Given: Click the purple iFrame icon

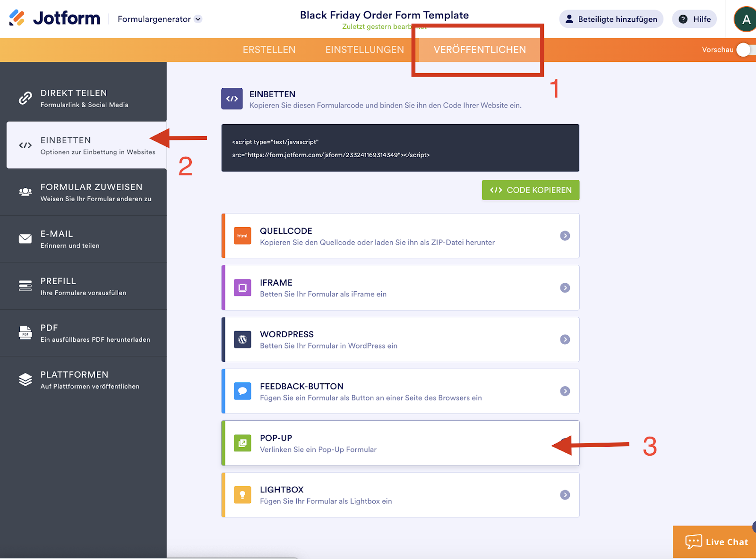Looking at the screenshot, I should (x=242, y=288).
